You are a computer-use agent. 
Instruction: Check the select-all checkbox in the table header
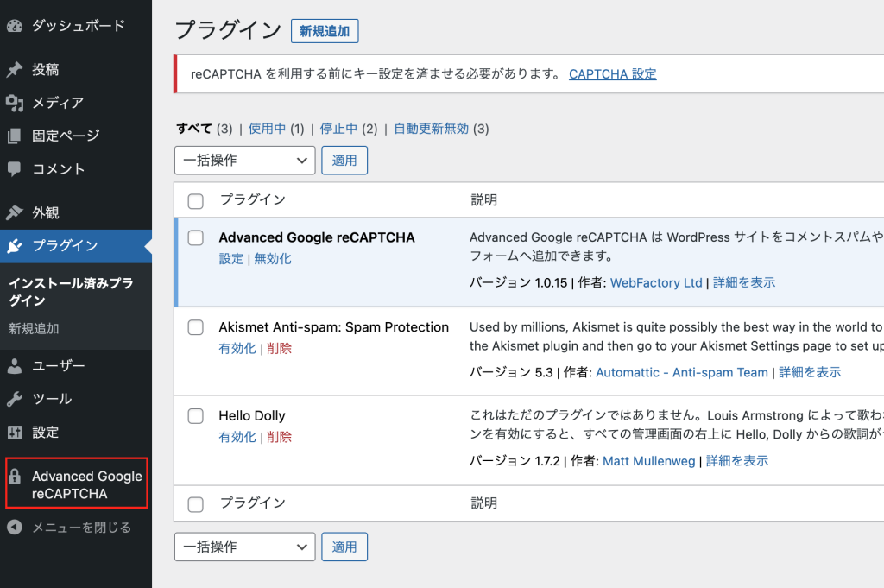[x=195, y=200]
